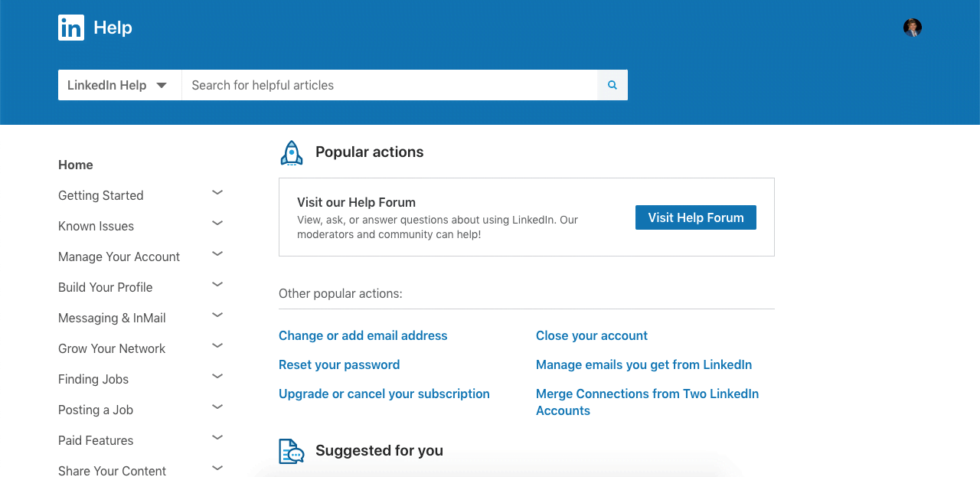The image size is (980, 477).
Task: Click the LinkedIn logo icon
Action: pos(71,28)
